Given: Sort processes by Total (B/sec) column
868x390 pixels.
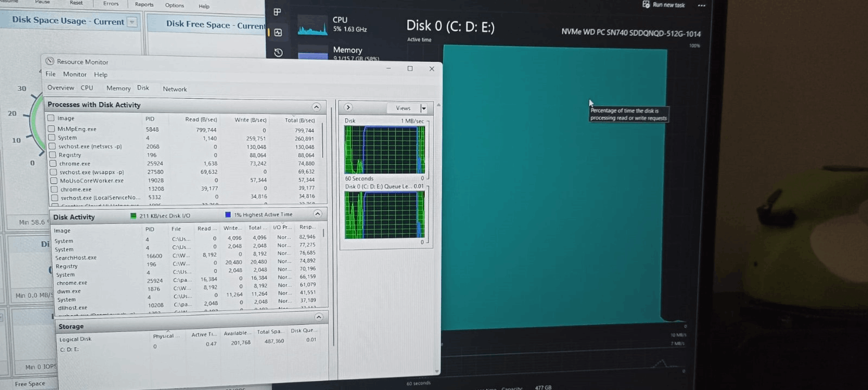Looking at the screenshot, I should (x=299, y=120).
